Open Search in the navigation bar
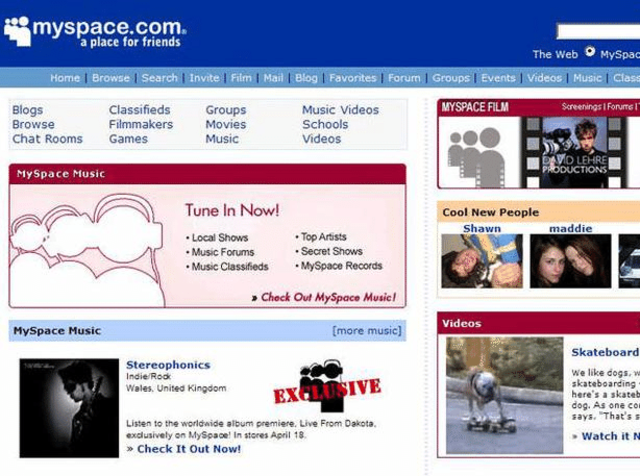640x476 pixels. (160, 78)
